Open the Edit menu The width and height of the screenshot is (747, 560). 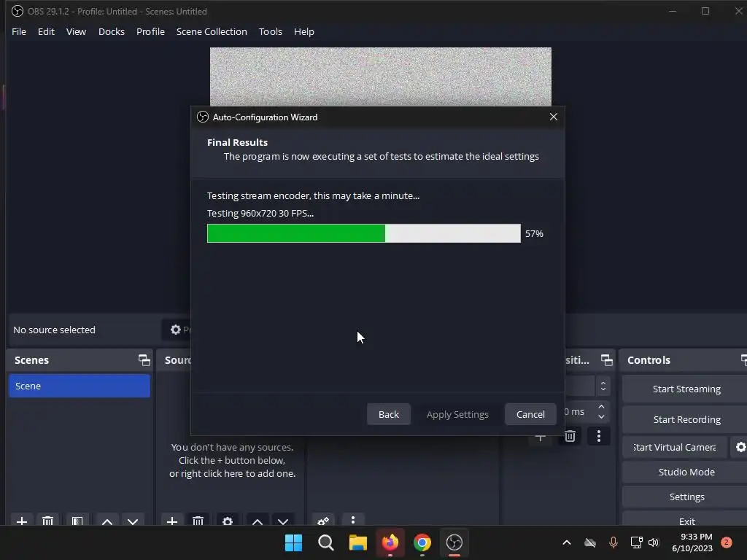pyautogui.click(x=46, y=31)
